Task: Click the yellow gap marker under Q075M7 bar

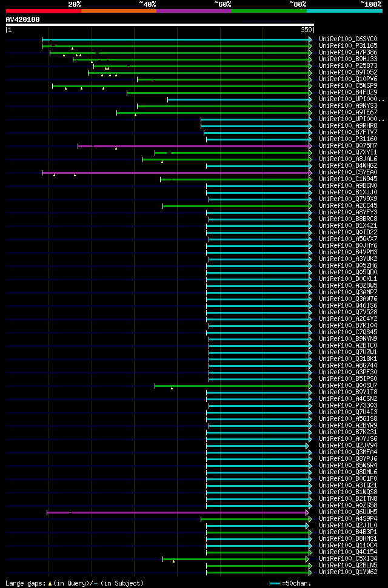Action: point(116,148)
